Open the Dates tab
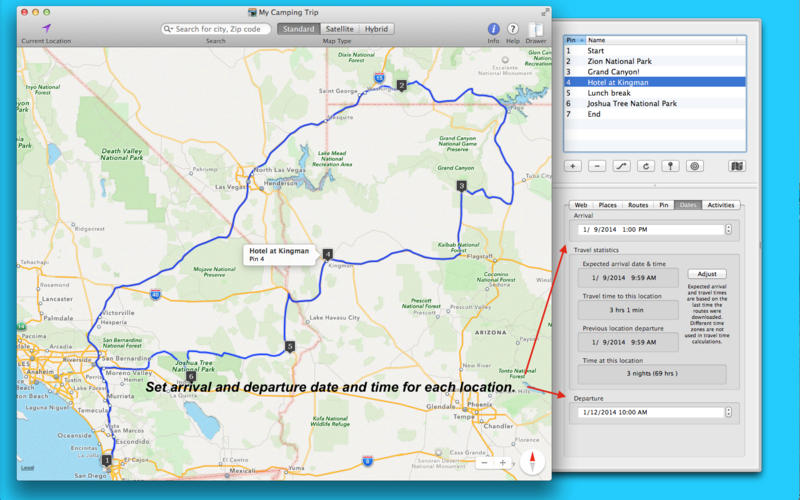 tap(688, 205)
